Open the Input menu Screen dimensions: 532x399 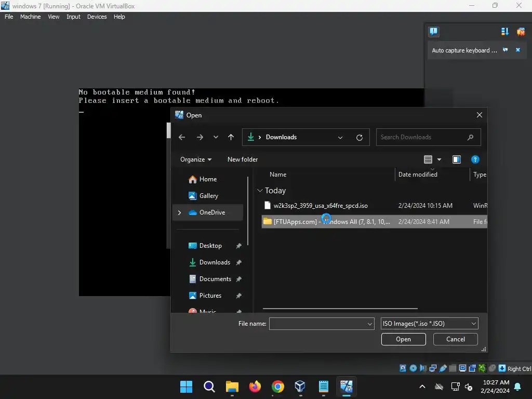(73, 17)
